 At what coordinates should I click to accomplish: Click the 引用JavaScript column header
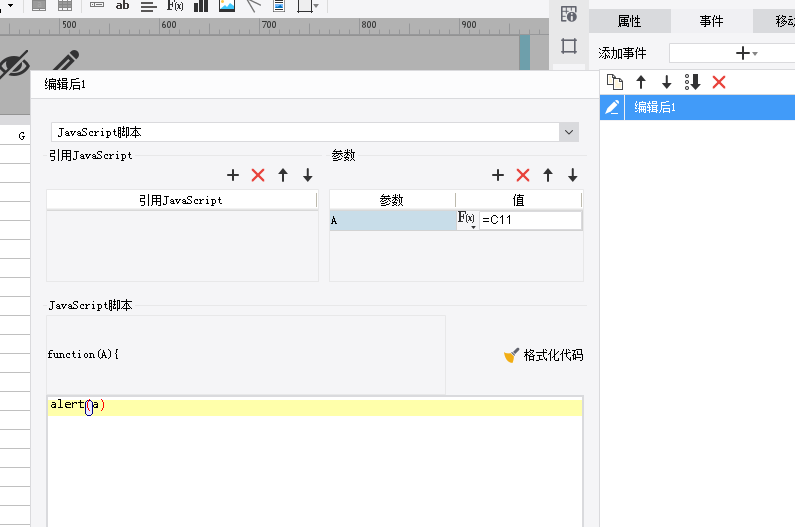point(182,200)
